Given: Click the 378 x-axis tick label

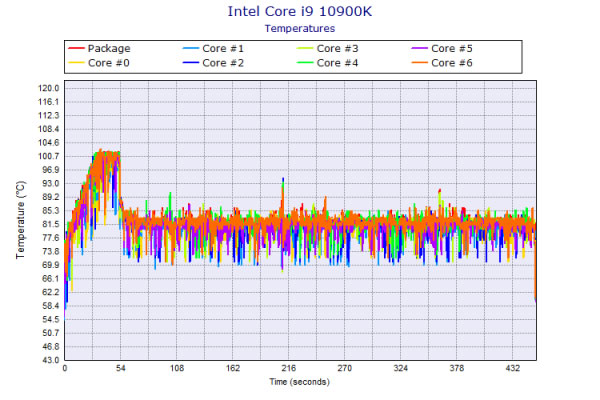Looking at the screenshot, I should coord(457,368).
